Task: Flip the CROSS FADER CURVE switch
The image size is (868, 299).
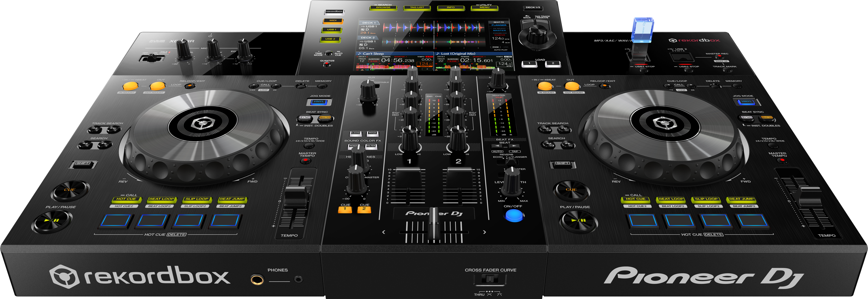Action: click(490, 279)
